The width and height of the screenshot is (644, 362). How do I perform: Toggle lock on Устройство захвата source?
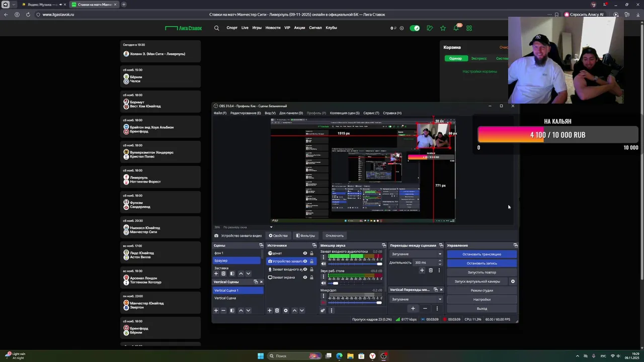tap(311, 261)
